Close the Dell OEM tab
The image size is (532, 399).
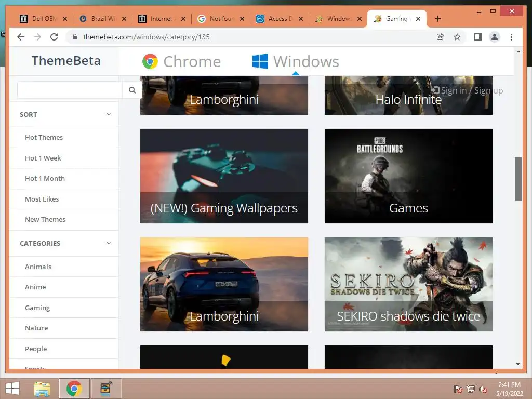click(x=65, y=19)
